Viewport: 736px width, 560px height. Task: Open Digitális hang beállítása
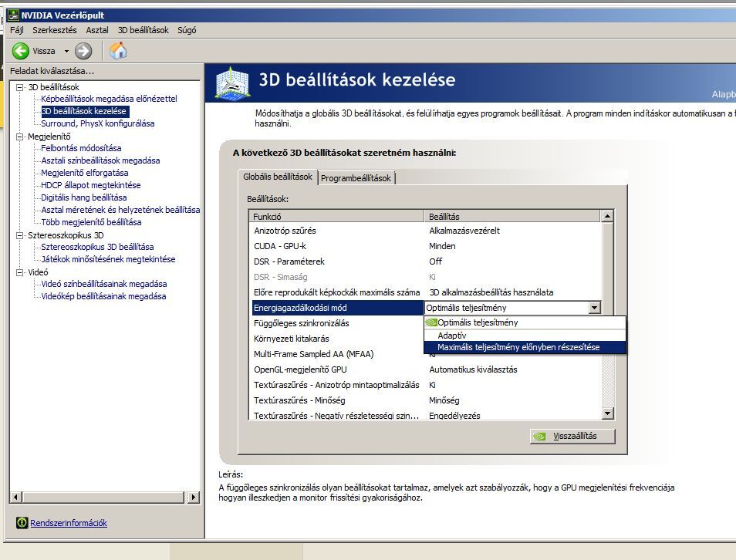[83, 197]
